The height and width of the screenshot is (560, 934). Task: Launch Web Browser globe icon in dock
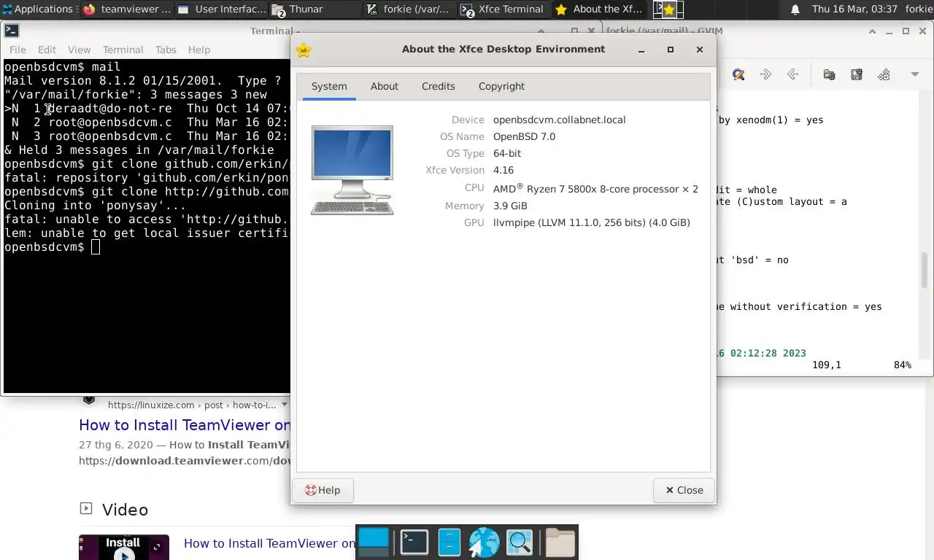(484, 542)
